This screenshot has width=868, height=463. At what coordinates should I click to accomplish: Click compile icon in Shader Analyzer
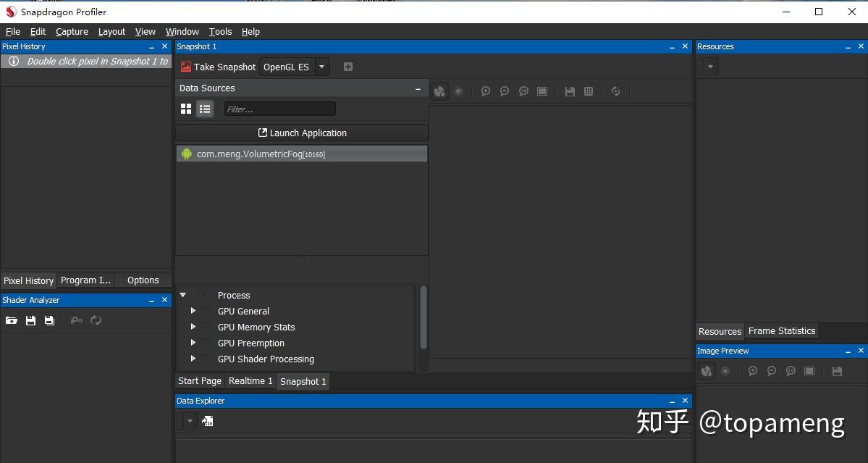click(77, 320)
